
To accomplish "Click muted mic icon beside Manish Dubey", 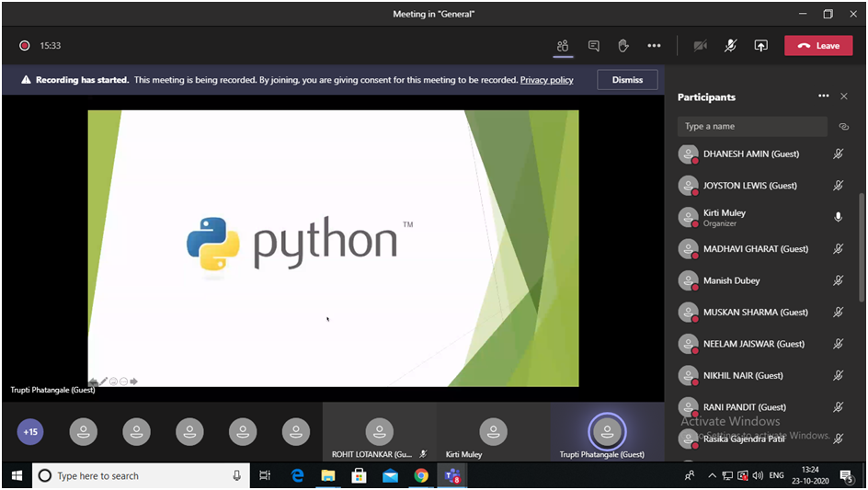I will [838, 280].
